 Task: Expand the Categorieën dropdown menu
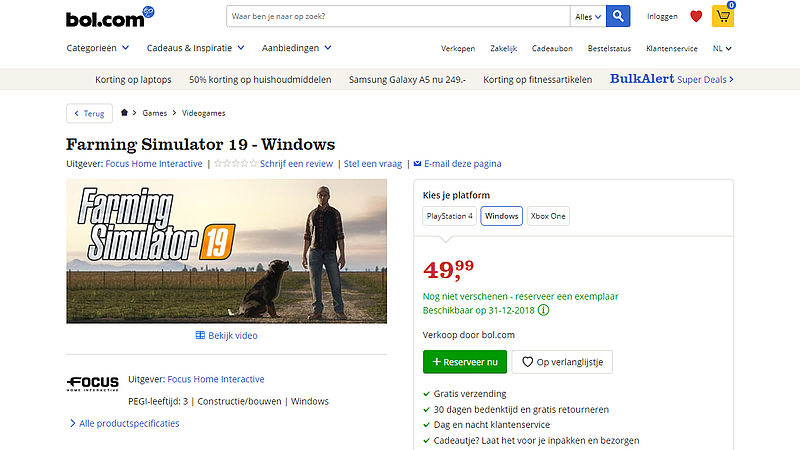pos(97,48)
